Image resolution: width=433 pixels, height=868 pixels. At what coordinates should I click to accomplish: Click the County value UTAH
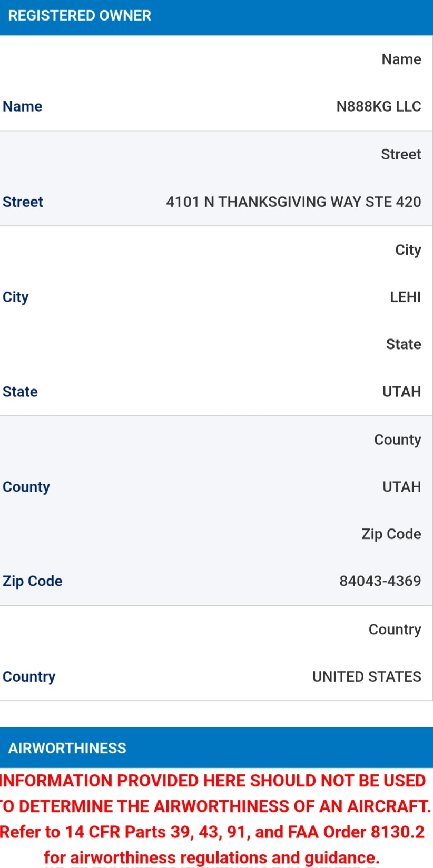[401, 487]
